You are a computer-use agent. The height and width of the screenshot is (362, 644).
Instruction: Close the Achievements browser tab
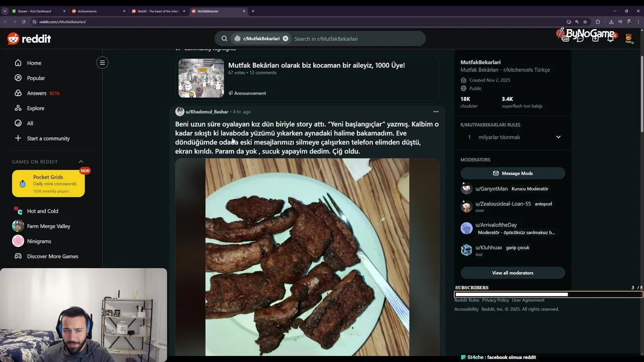coord(124,11)
